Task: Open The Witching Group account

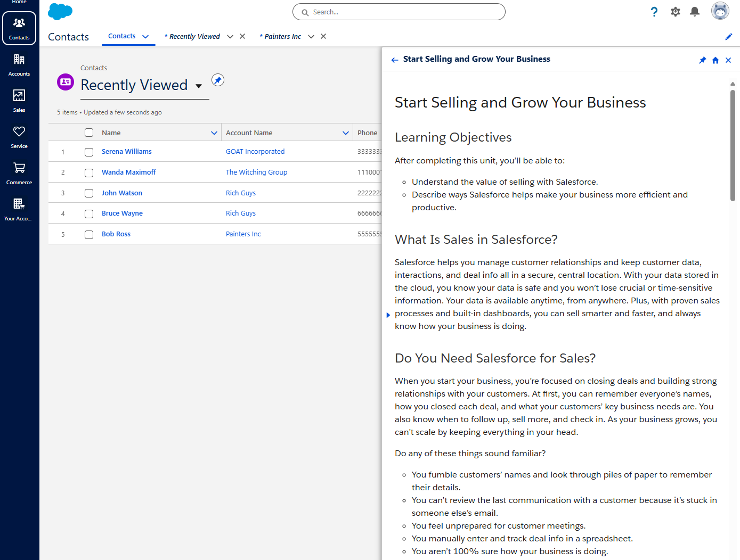Action: [256, 172]
